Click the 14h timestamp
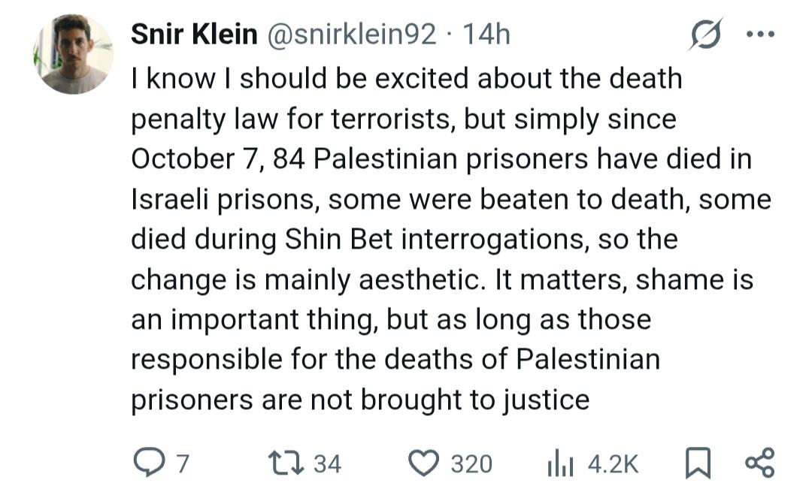Screen dimensions: 812x504 pos(486,35)
